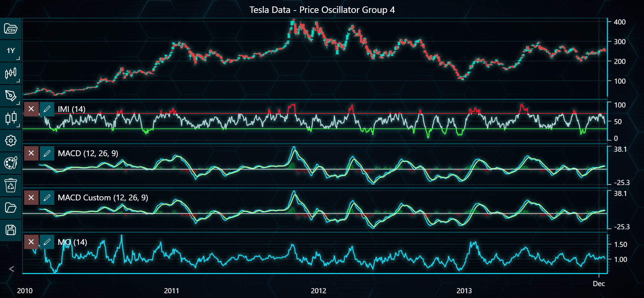Click the 1.00 value on MO axis

[621, 260]
